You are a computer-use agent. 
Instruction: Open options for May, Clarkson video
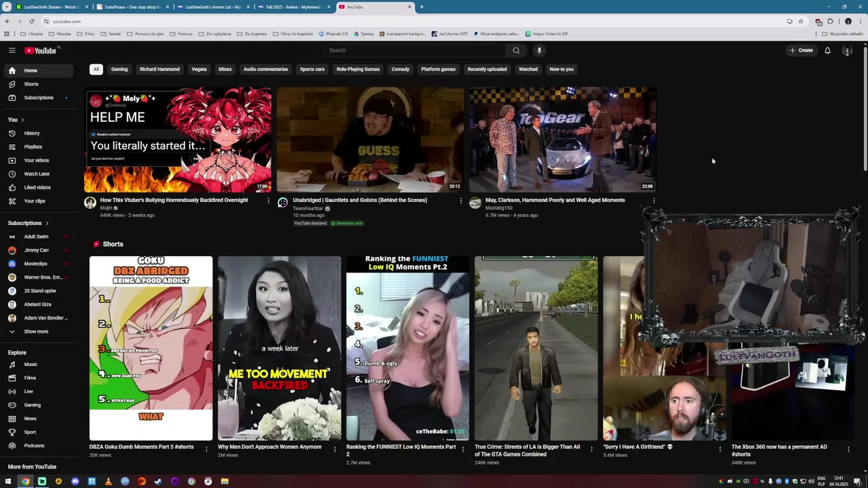coord(654,201)
